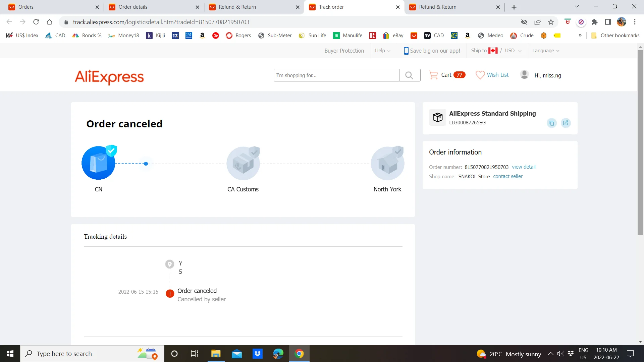Image resolution: width=644 pixels, height=362 pixels.
Task: Bookmark this page with star icon
Action: [551, 22]
